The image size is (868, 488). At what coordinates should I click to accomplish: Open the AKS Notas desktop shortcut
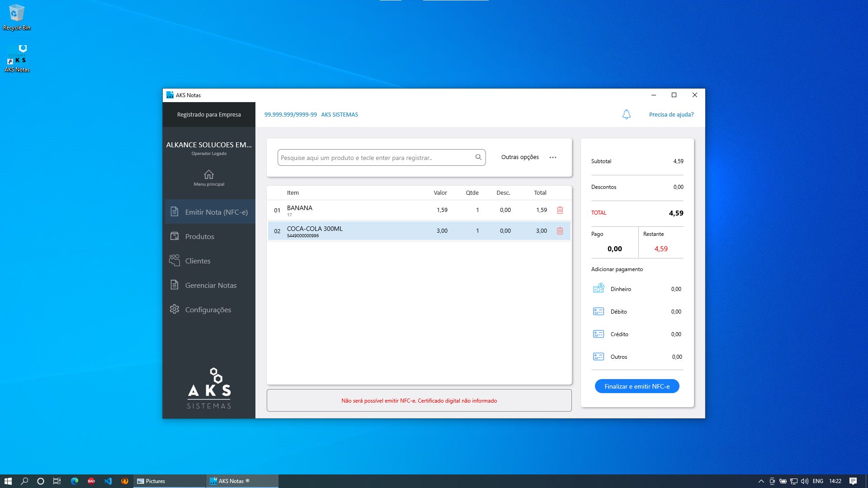point(17,59)
